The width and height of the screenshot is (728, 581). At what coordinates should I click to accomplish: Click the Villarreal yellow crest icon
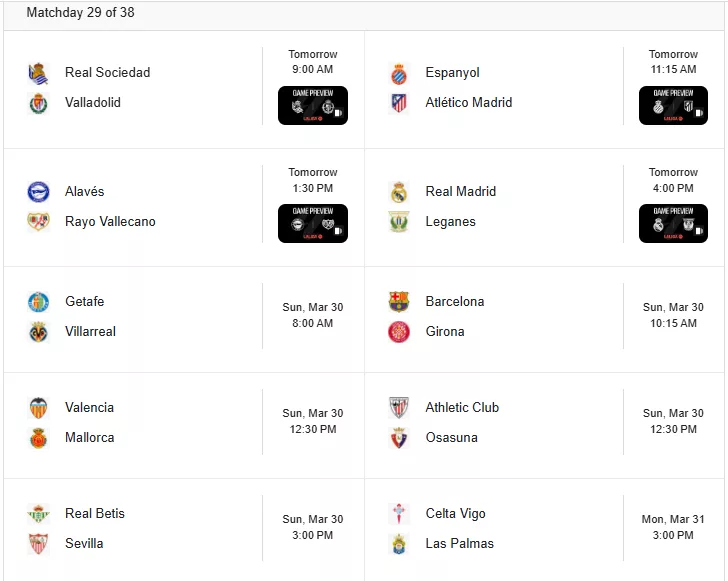[39, 331]
